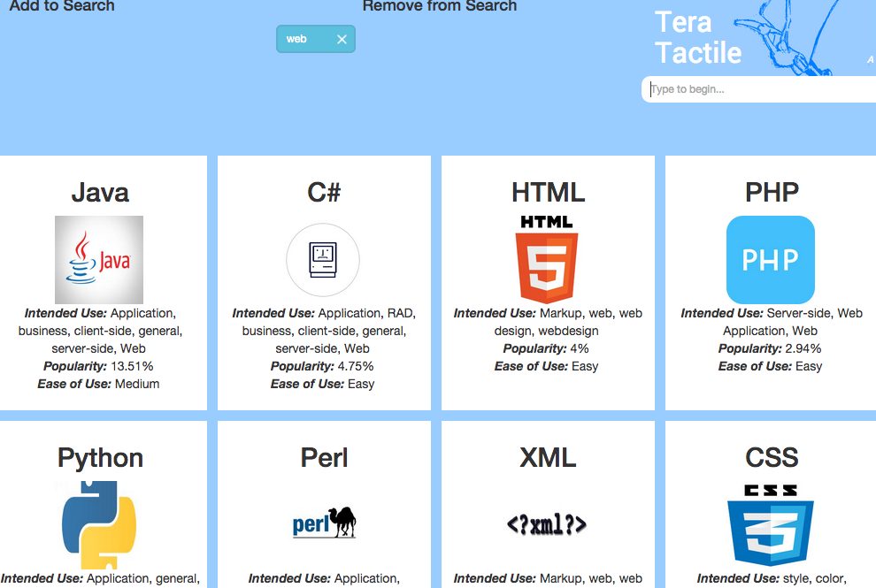
Task: Click the Python snake logo
Action: [99, 525]
